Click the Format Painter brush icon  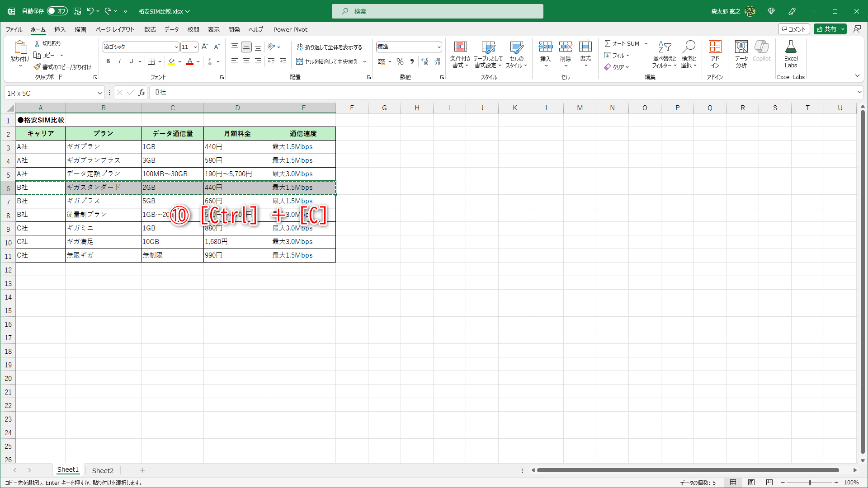point(37,67)
